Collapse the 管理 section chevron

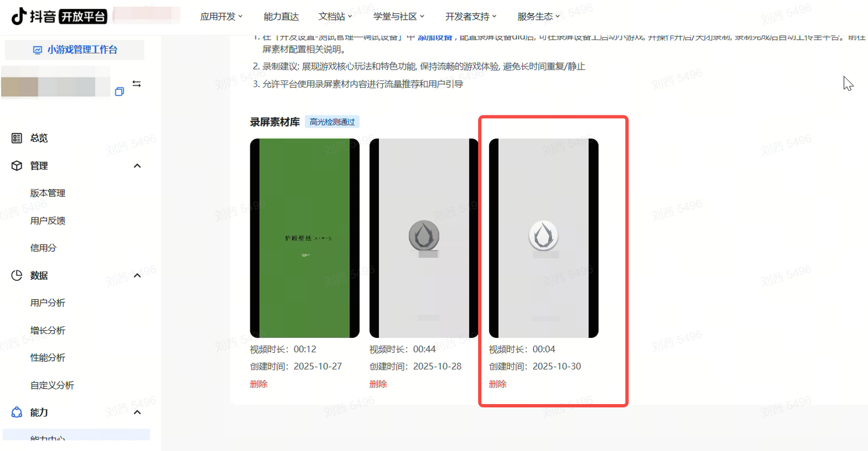(137, 166)
